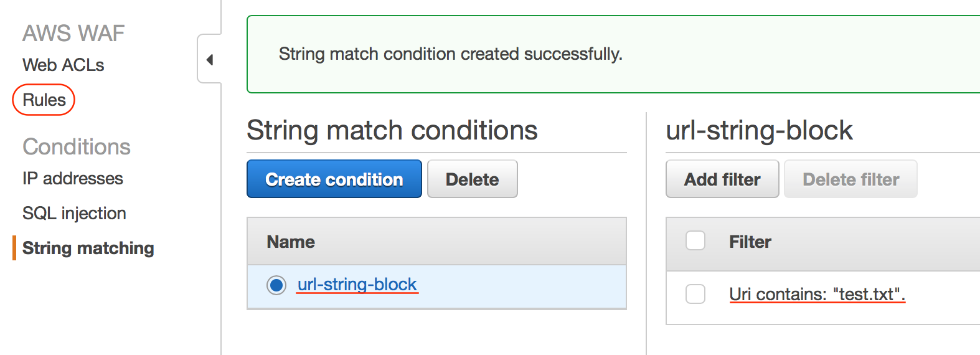Image resolution: width=980 pixels, height=355 pixels.
Task: Click the AWS WAF sidebar title
Action: [x=73, y=33]
